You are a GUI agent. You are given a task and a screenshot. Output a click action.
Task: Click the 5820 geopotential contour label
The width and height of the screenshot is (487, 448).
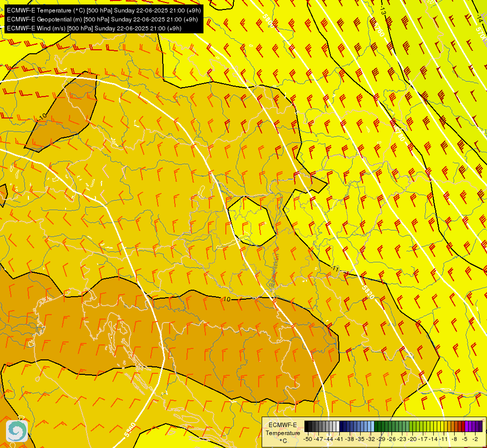coord(368,291)
